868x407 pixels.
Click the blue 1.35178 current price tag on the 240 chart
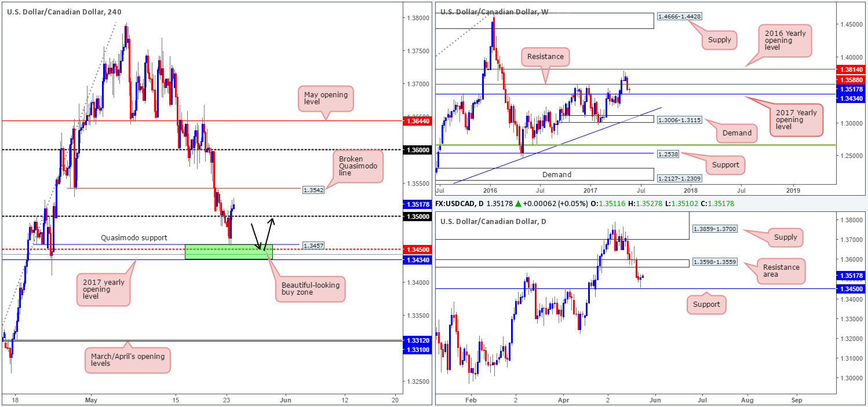coord(416,204)
